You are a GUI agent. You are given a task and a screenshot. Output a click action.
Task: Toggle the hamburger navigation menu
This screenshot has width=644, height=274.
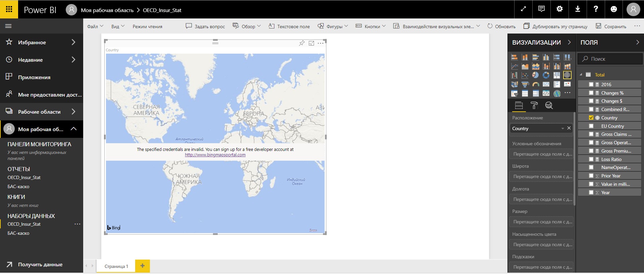(9, 26)
